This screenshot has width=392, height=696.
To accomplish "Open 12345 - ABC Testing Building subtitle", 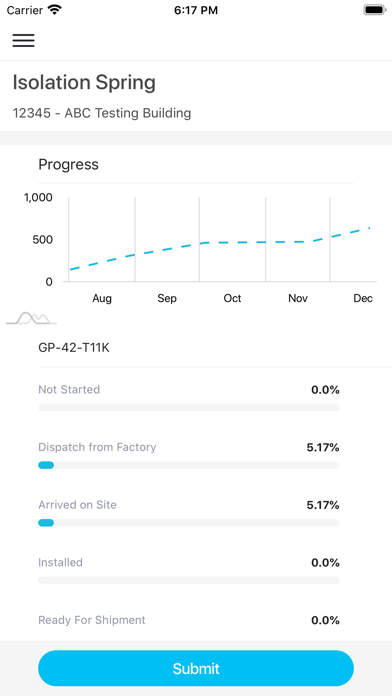I will (102, 113).
